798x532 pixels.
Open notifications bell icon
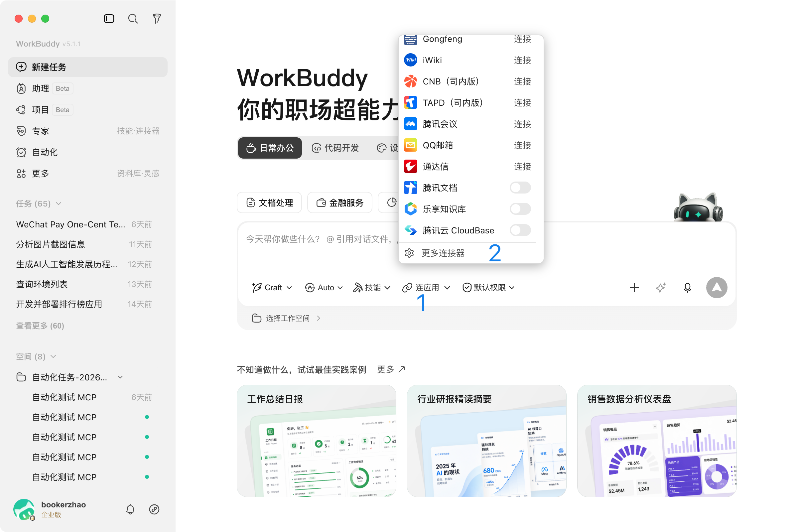130,509
